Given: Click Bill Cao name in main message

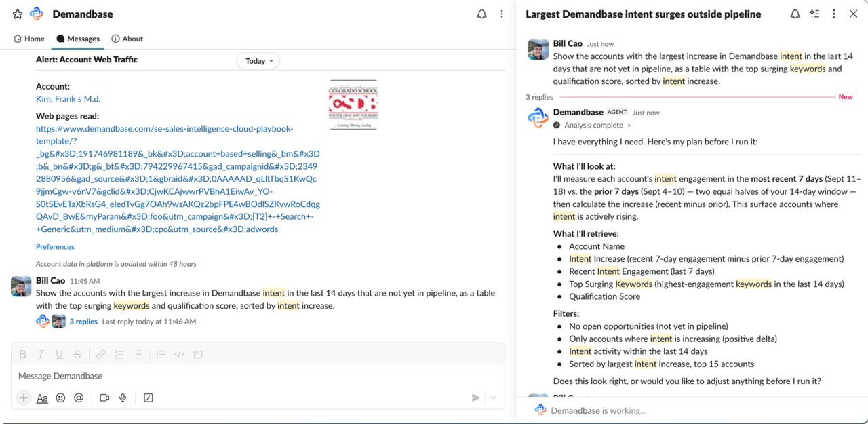Looking at the screenshot, I should coord(50,280).
